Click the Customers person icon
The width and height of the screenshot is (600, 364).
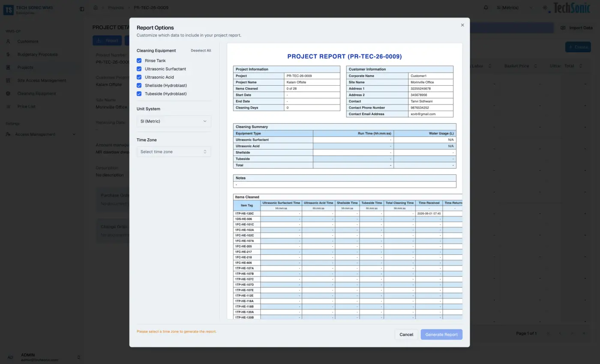(8, 42)
